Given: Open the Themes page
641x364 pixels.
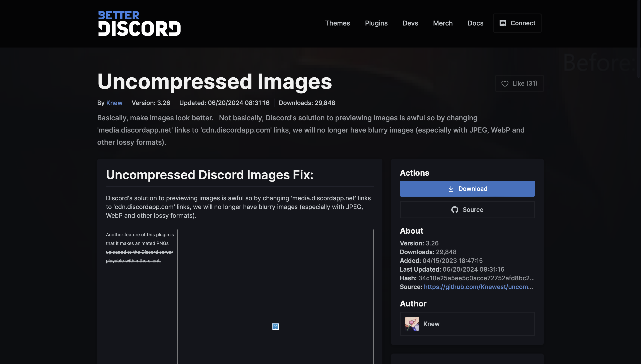Looking at the screenshot, I should pos(337,23).
